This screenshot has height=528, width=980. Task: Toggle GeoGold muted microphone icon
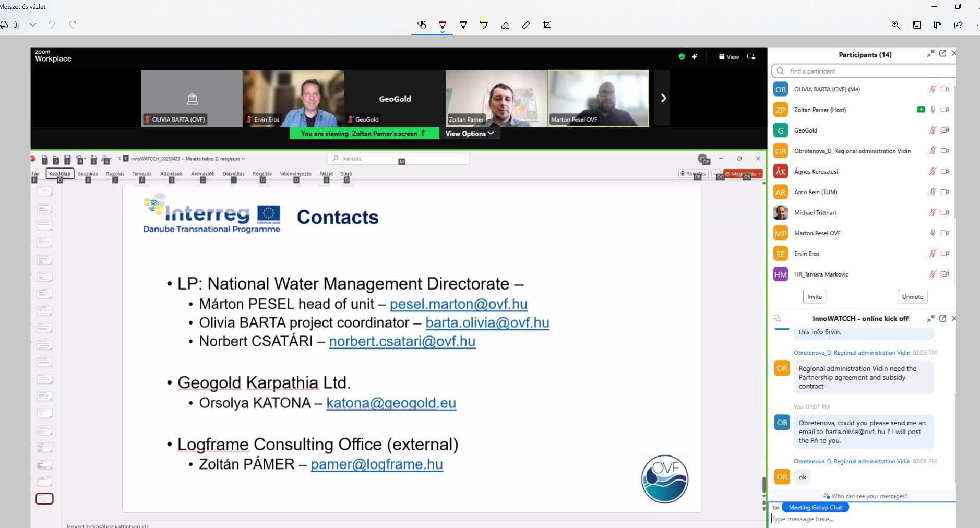[933, 130]
